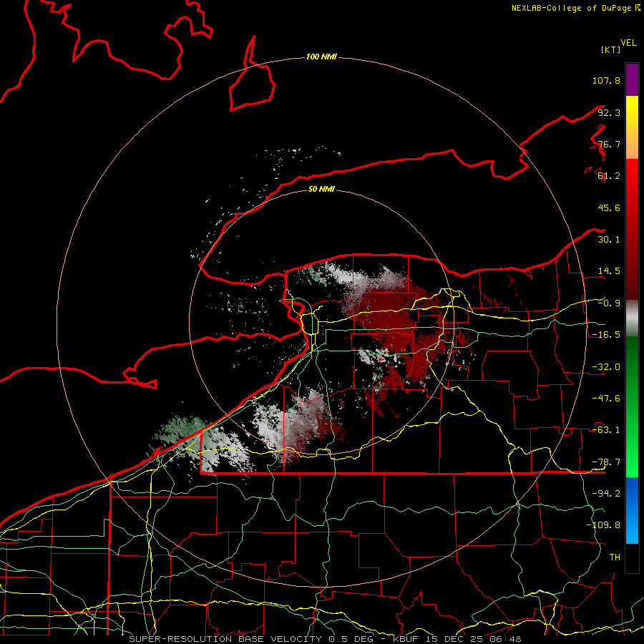Click the blue segment of velocity color bar

pos(632,510)
